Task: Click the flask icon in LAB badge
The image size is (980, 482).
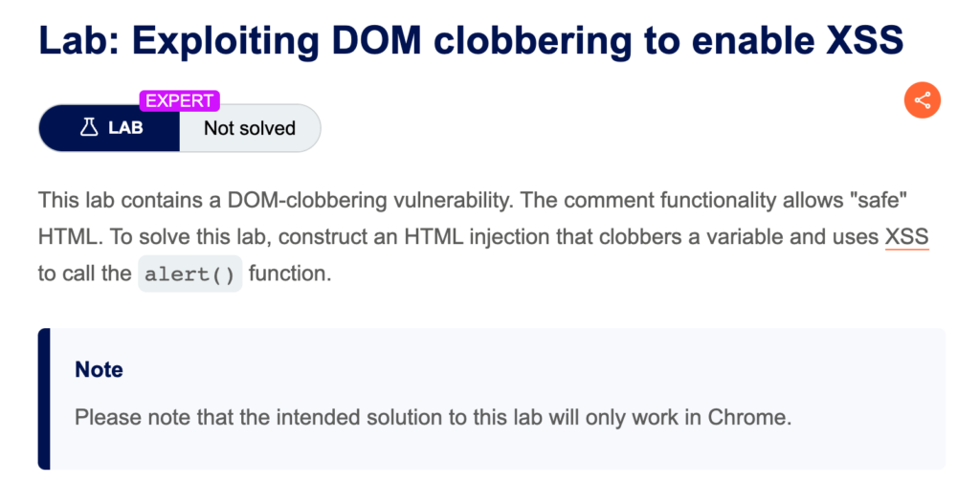Action: [x=89, y=128]
